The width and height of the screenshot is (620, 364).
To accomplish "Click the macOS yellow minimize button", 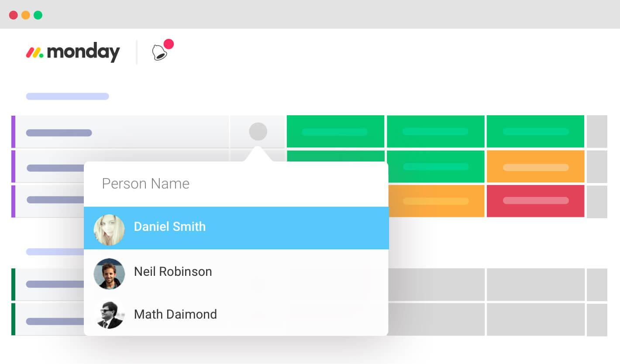I will [x=26, y=15].
